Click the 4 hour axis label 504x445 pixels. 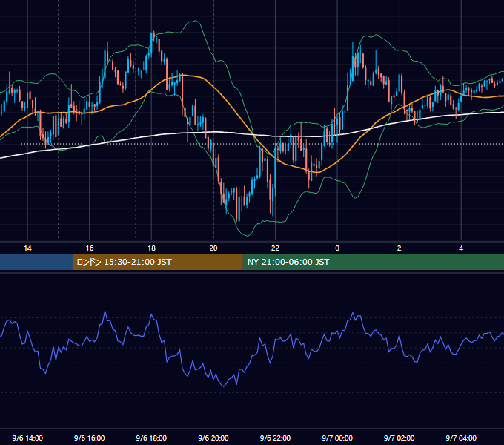461,248
